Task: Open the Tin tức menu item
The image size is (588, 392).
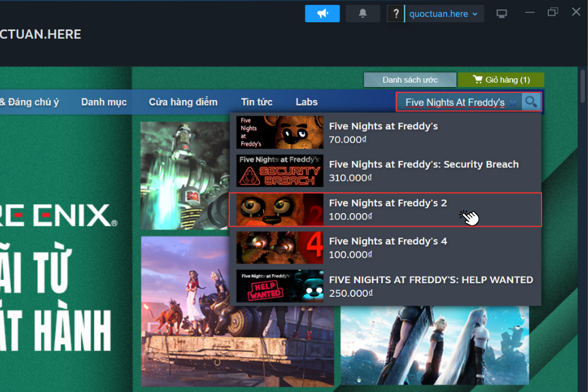Action: coord(257,102)
